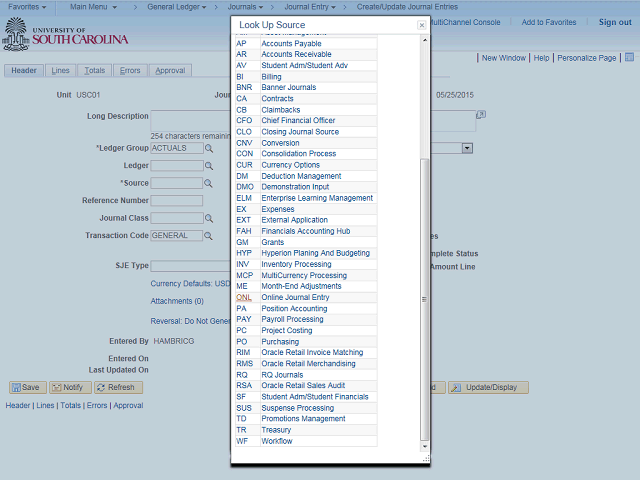Click the SJE Type input field

190,266
